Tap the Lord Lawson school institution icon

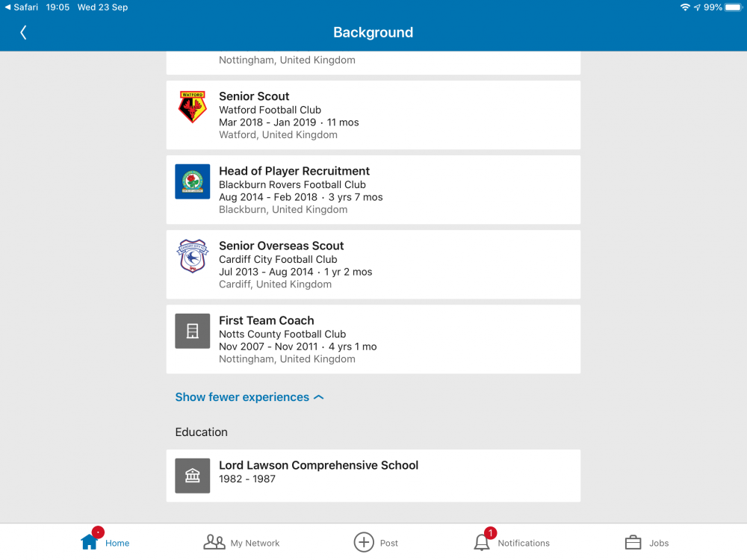click(192, 476)
